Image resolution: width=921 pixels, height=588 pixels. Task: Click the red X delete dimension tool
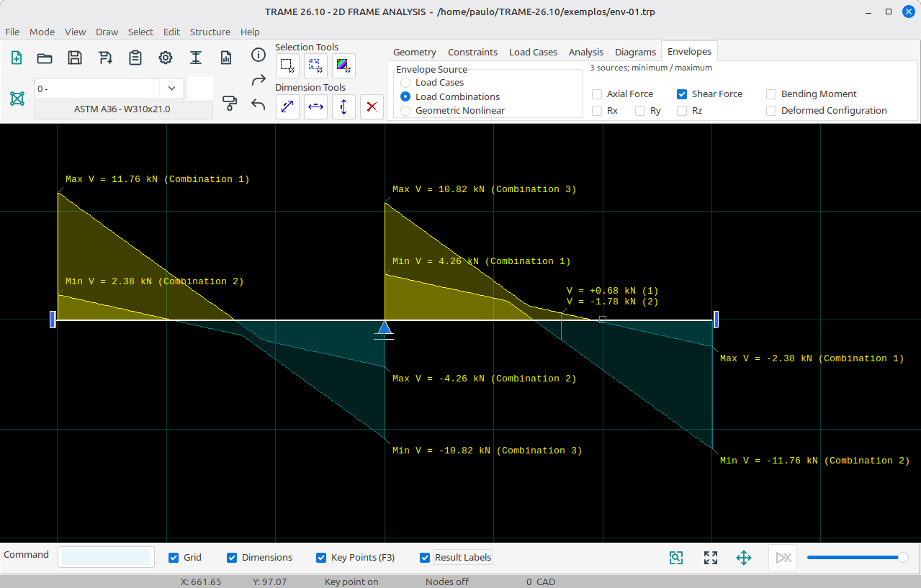tap(372, 107)
